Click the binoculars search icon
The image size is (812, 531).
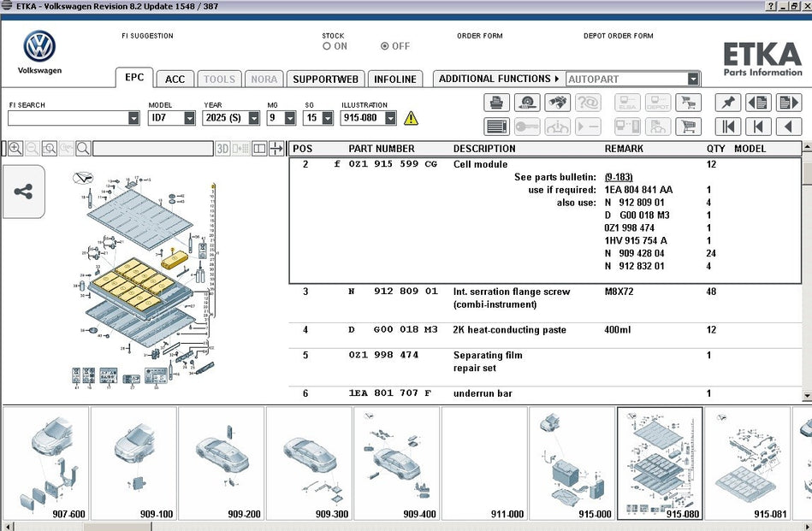[557, 103]
